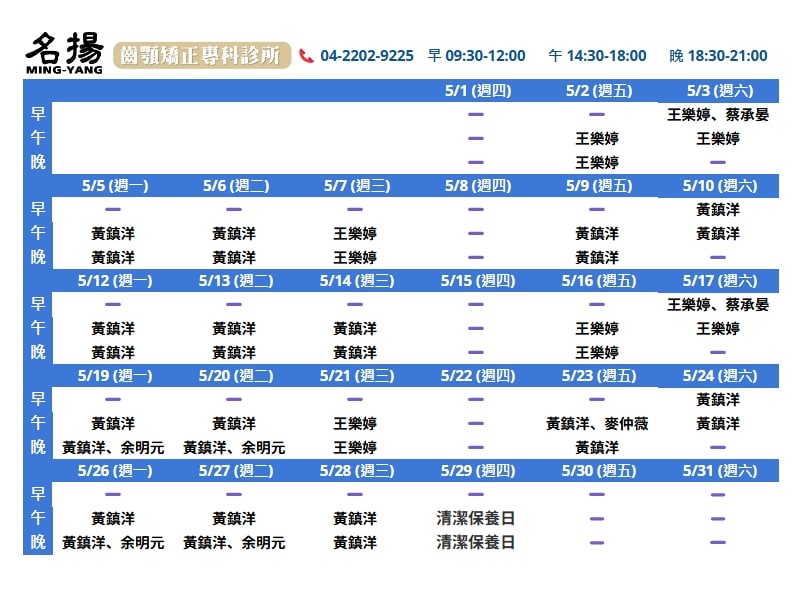Click 黃鎮洋、麥仲薇 under 5/23 afternoon
800x600 pixels.
[x=597, y=423]
